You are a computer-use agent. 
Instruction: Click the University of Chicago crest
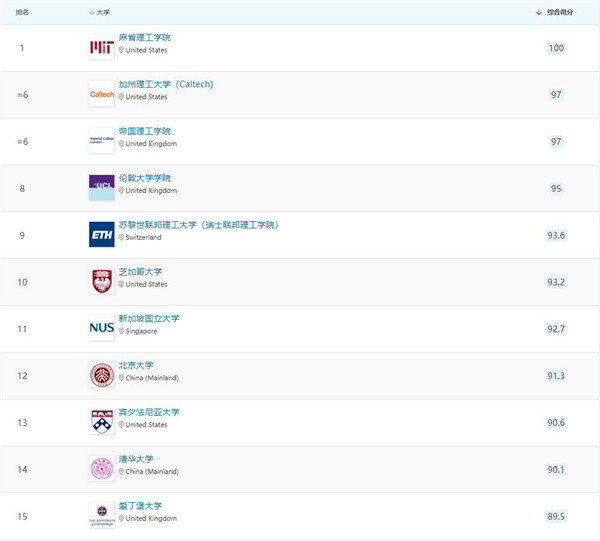pos(102,282)
